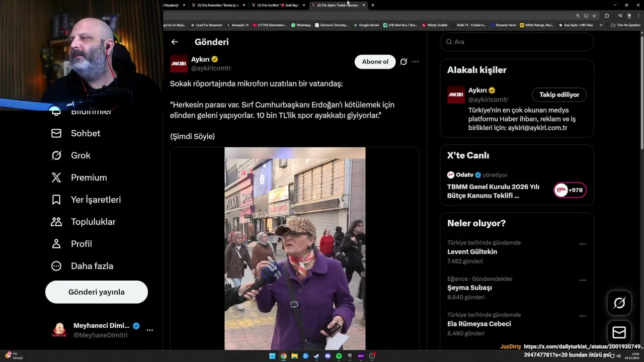Go back using the Gönderi back arrow
This screenshot has width=644, height=362.
pos(175,42)
